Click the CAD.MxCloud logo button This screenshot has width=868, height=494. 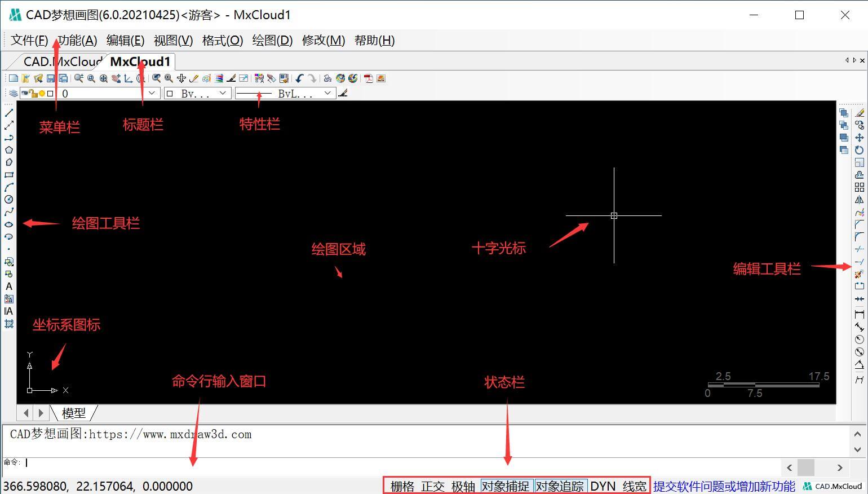832,486
